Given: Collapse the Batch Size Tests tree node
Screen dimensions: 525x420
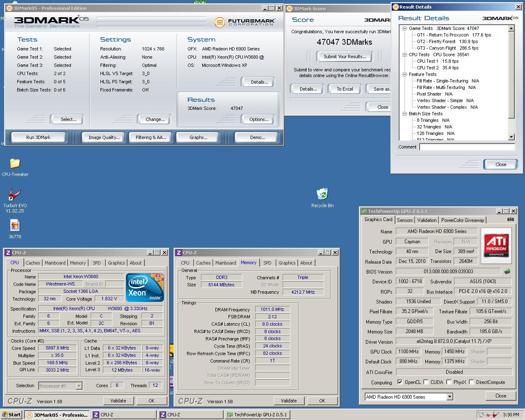Looking at the screenshot, I should pyautogui.click(x=404, y=114).
